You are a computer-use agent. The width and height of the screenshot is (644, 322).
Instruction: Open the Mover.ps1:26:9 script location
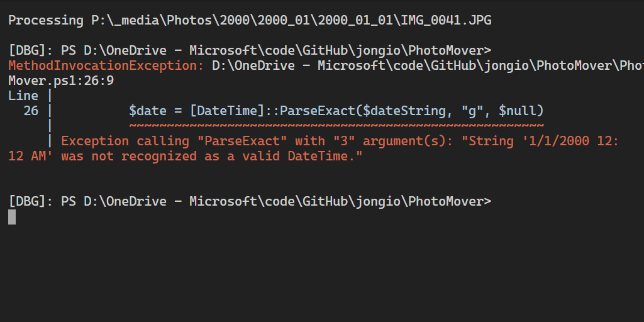[61, 80]
